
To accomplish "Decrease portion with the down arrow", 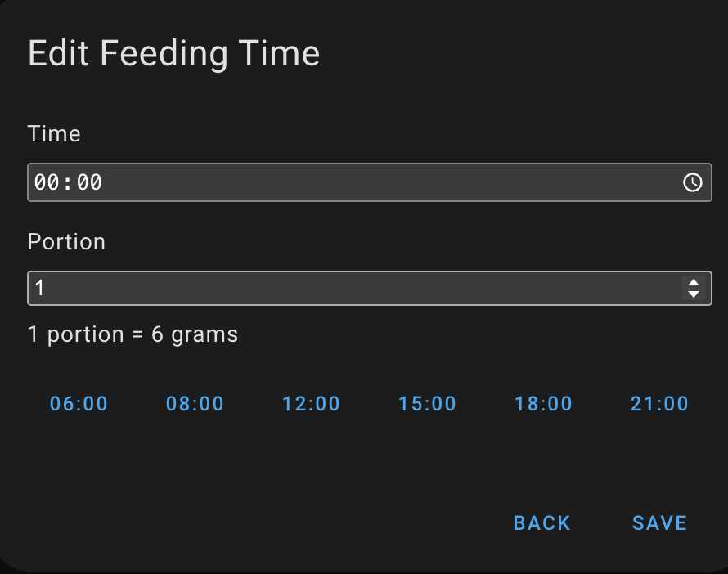I will pyautogui.click(x=694, y=294).
